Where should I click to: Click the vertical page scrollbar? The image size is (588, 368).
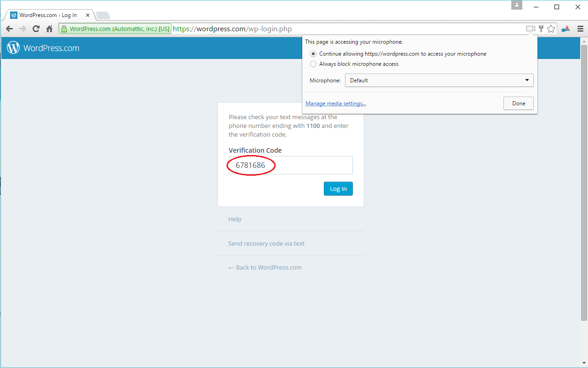click(584, 183)
